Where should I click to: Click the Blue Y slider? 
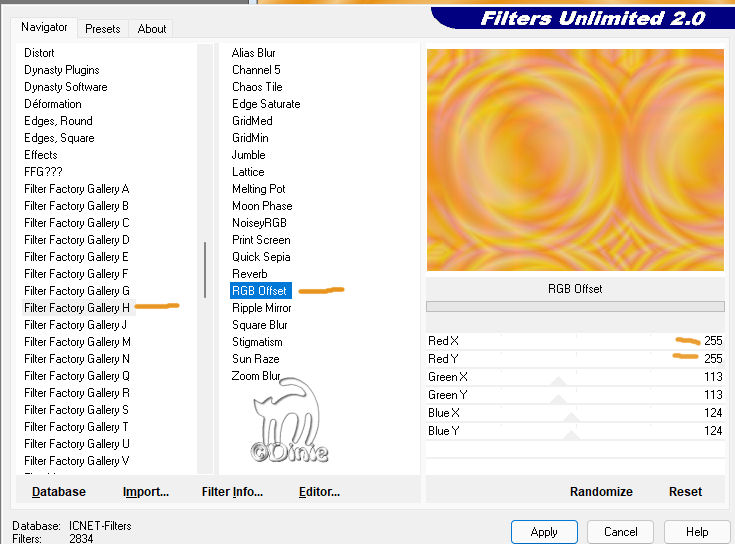tap(575, 431)
